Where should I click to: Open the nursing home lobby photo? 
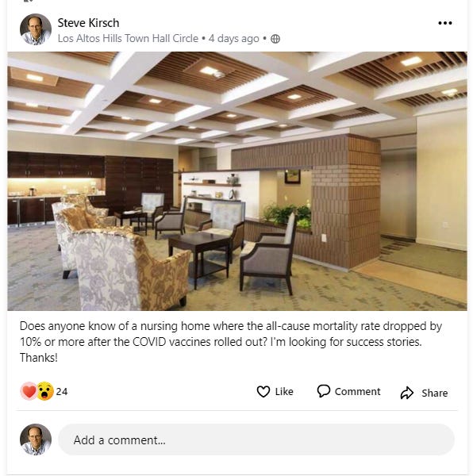pos(237,181)
